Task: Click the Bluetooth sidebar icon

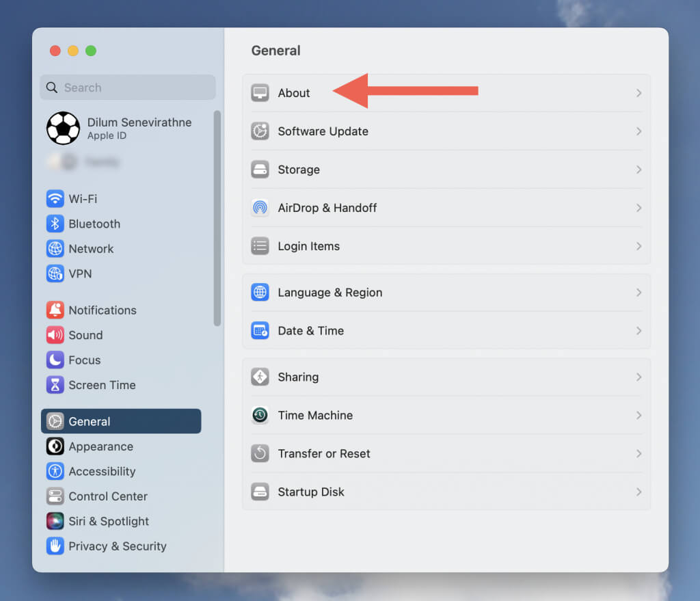Action: [55, 224]
